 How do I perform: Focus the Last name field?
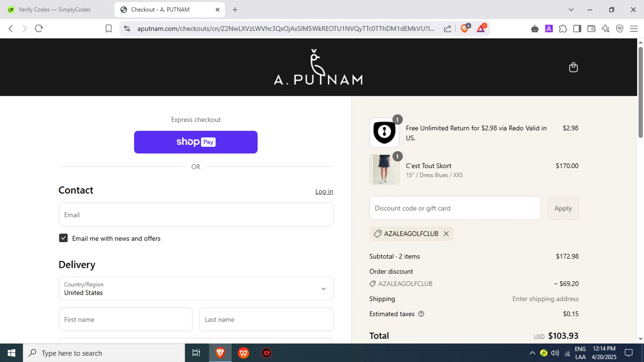tap(266, 319)
